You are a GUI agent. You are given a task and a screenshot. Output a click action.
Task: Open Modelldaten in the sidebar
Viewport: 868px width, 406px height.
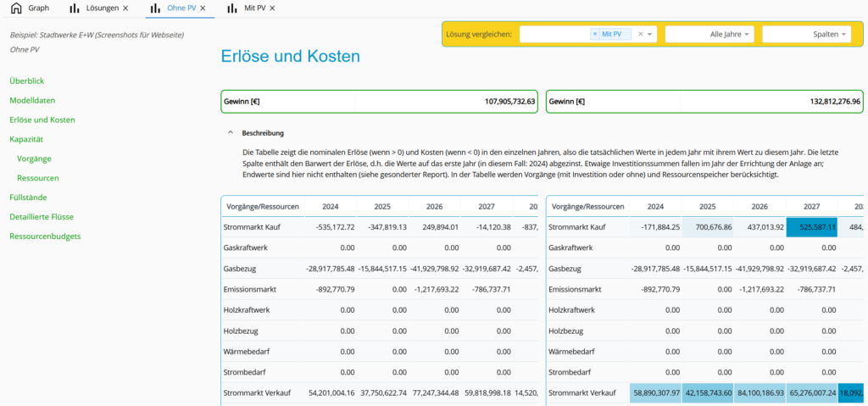[32, 100]
